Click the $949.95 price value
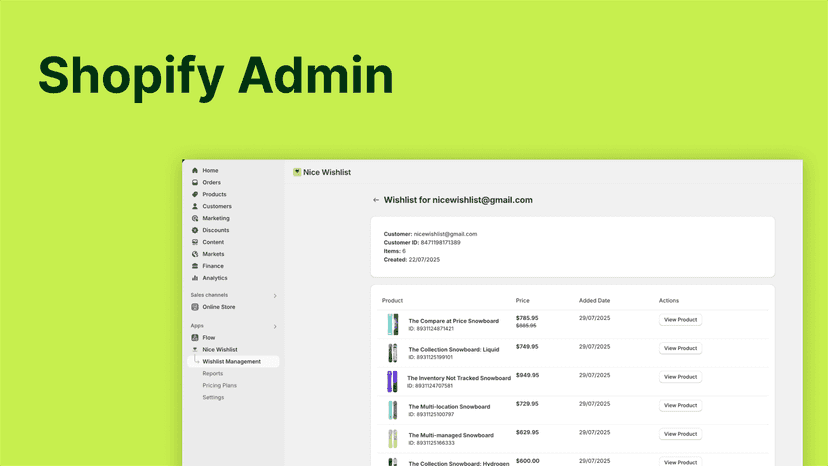 [527, 375]
